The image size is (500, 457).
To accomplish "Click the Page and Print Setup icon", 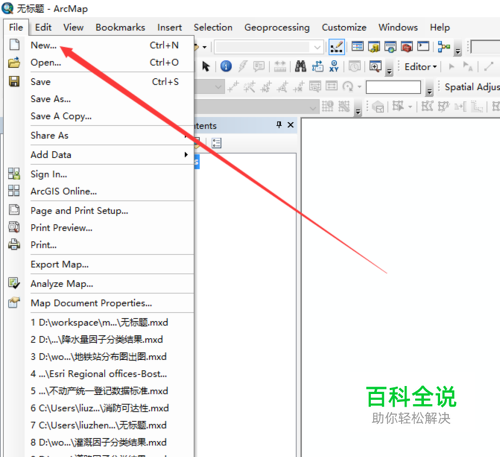I will coord(14,210).
